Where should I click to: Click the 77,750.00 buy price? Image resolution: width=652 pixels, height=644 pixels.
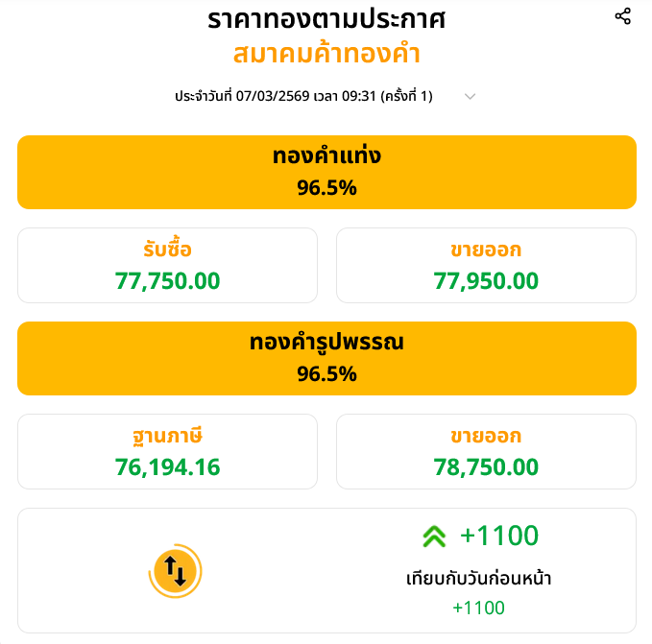tap(167, 281)
